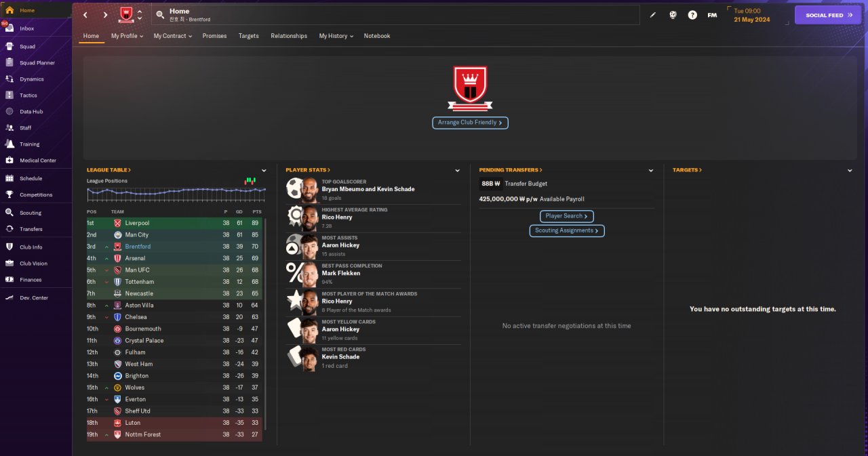Open the Home sidebar icon
868x456 pixels.
pos(9,10)
